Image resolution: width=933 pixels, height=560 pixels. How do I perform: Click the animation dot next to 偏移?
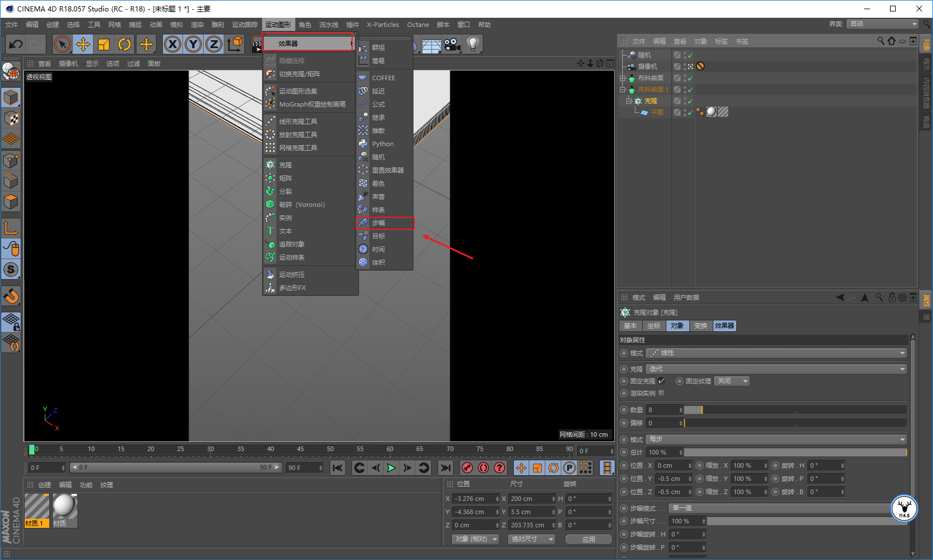click(624, 423)
